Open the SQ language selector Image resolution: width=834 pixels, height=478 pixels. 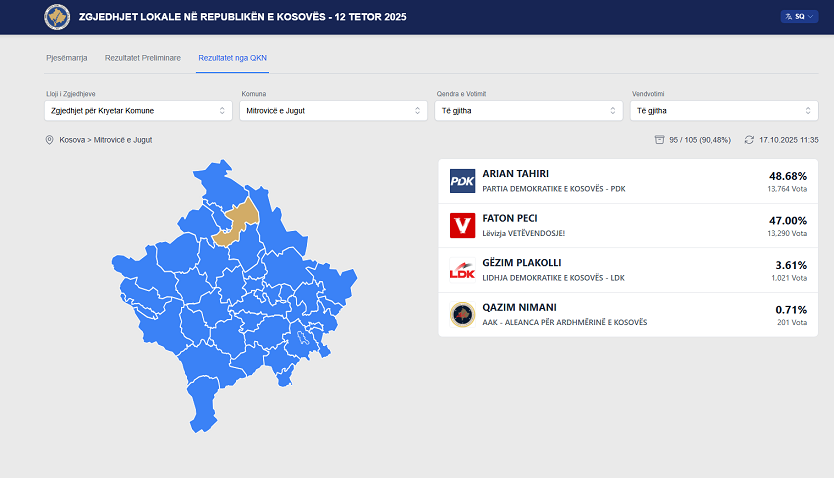[799, 17]
